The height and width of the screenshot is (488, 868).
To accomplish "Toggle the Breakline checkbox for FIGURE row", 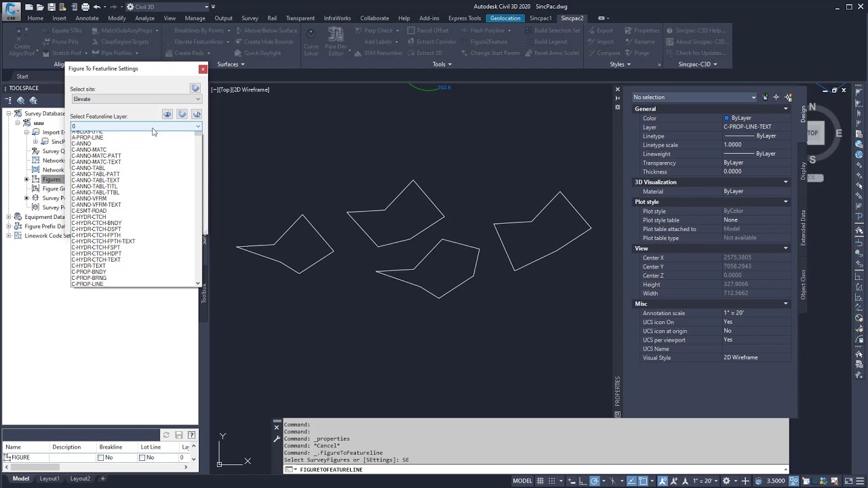I will coord(100,457).
